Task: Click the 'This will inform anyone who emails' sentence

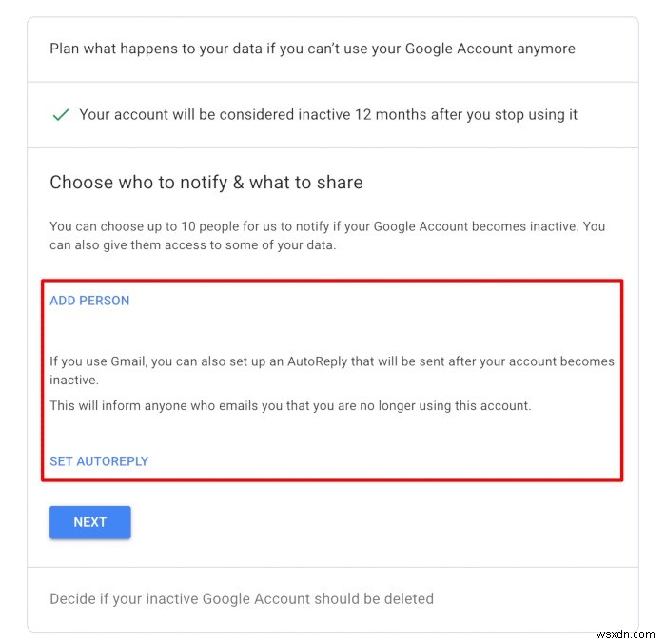Action: [290, 405]
